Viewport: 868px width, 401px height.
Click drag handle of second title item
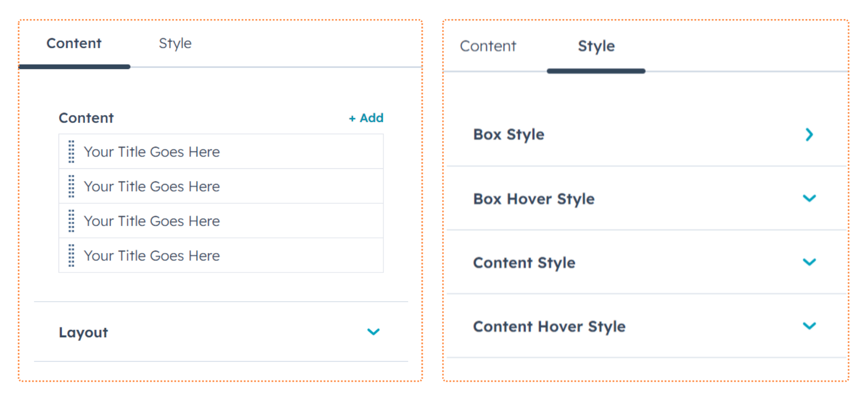click(x=72, y=187)
